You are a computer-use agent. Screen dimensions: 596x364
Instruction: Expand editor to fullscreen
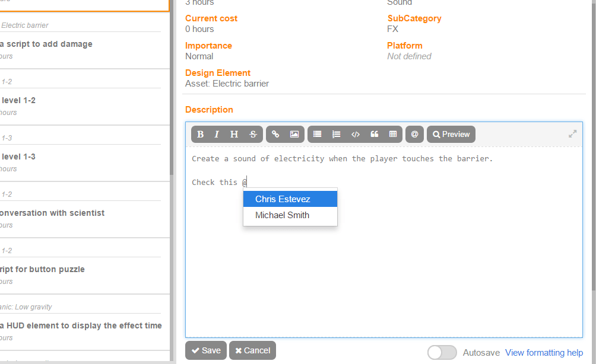coord(572,134)
